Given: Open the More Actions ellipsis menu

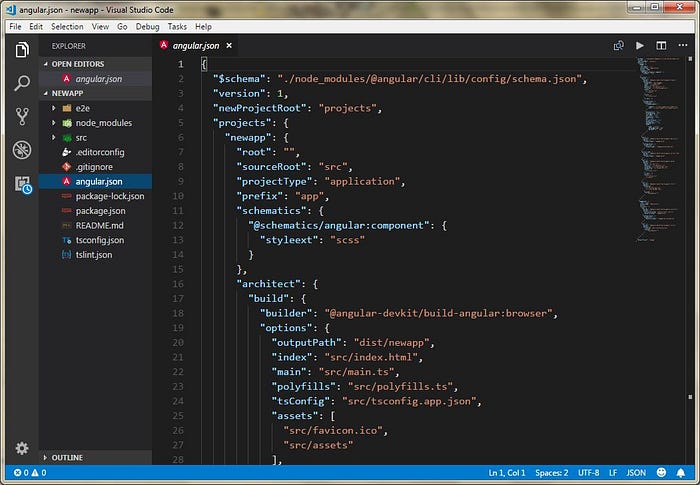Looking at the screenshot, I should (683, 45).
